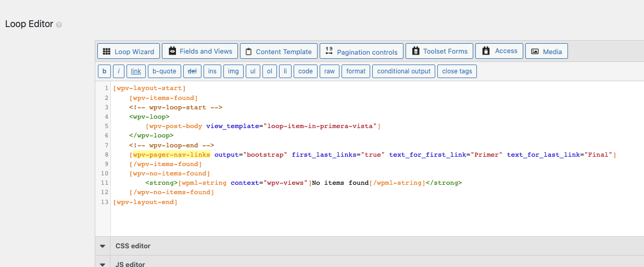Click the raw quicktag button
This screenshot has height=267, width=644.
(330, 71)
